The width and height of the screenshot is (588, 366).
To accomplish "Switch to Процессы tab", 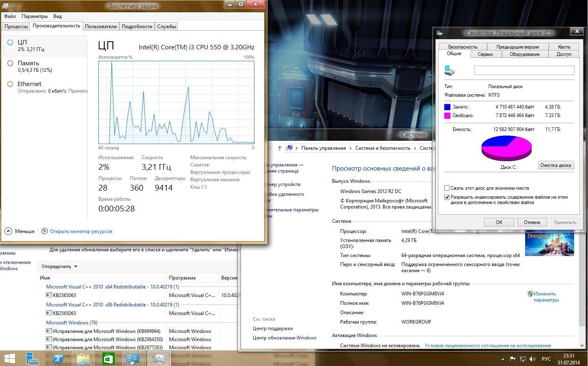I will [x=16, y=26].
